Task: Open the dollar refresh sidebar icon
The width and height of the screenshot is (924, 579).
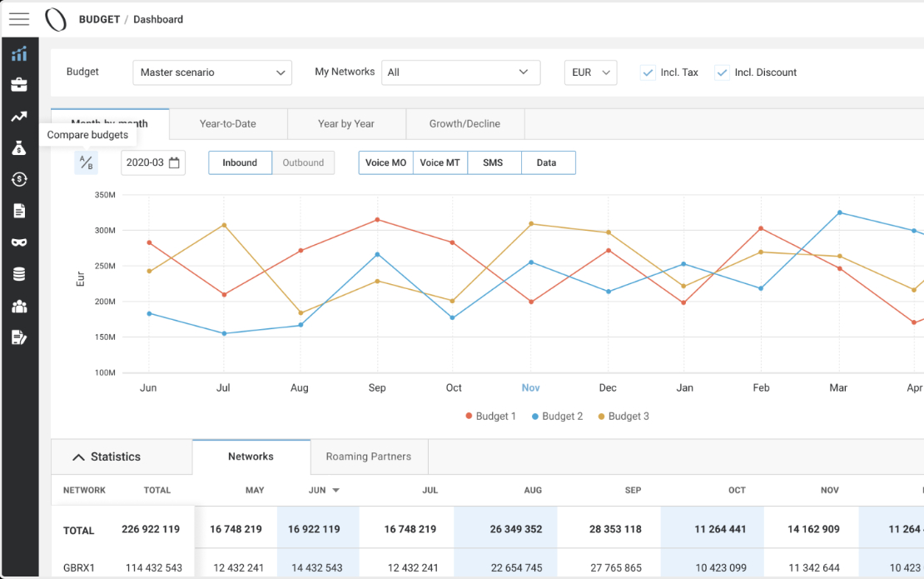Action: (x=19, y=179)
